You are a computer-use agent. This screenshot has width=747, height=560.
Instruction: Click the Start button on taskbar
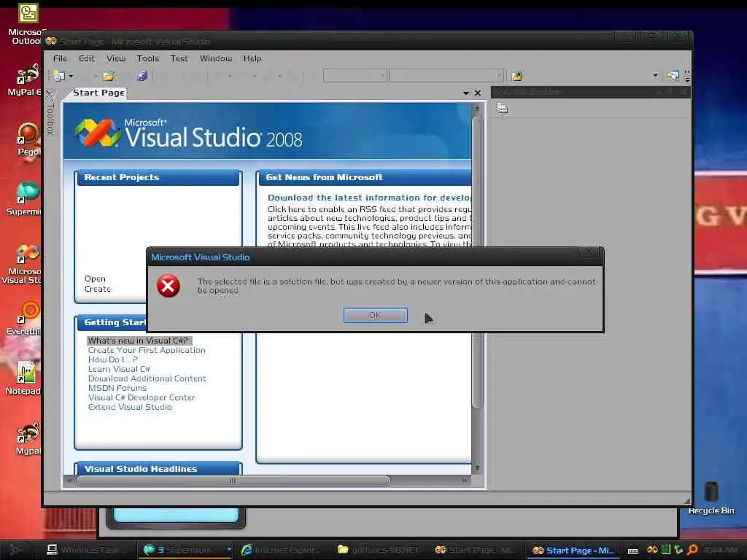15,550
